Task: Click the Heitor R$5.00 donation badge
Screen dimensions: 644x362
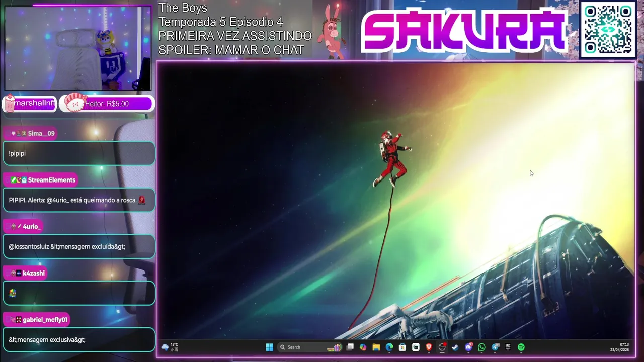Action: (x=107, y=104)
